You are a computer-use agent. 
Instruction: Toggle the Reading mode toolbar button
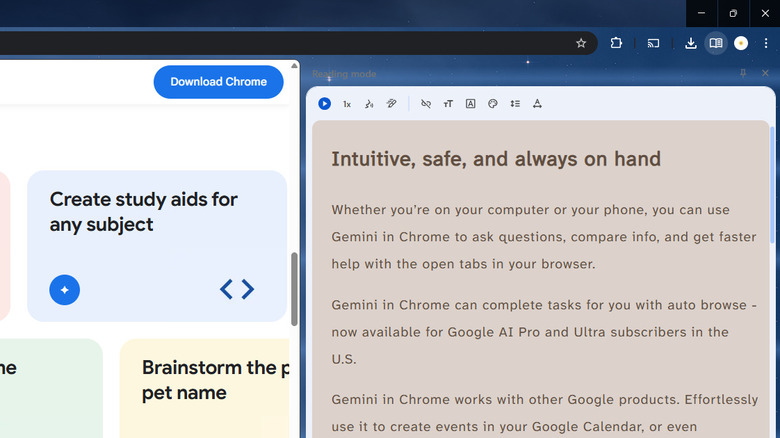716,43
